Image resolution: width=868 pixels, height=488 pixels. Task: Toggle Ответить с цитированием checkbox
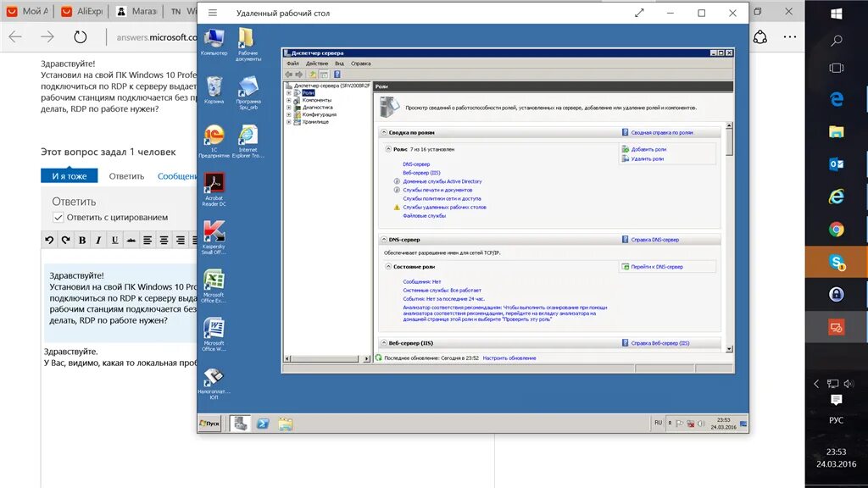[58, 218]
